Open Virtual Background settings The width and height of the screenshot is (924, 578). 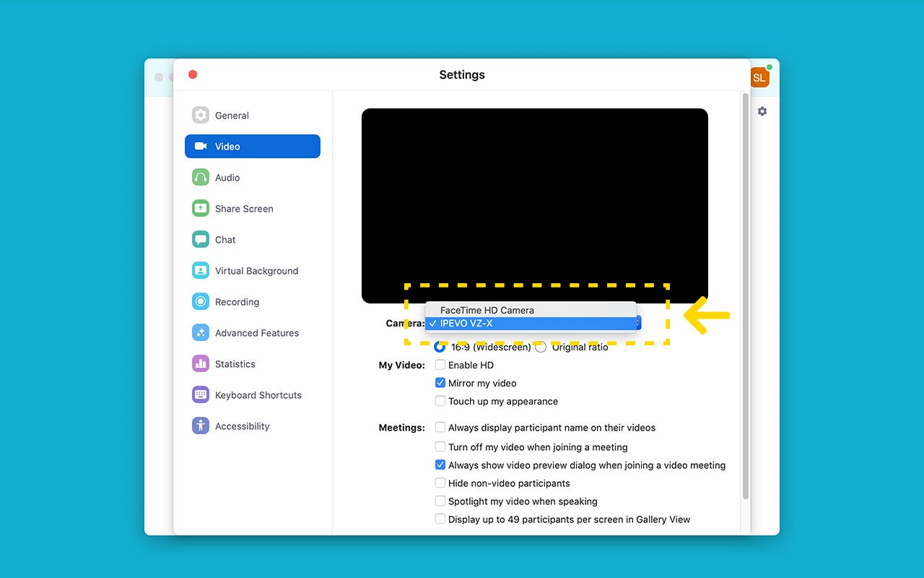point(253,270)
